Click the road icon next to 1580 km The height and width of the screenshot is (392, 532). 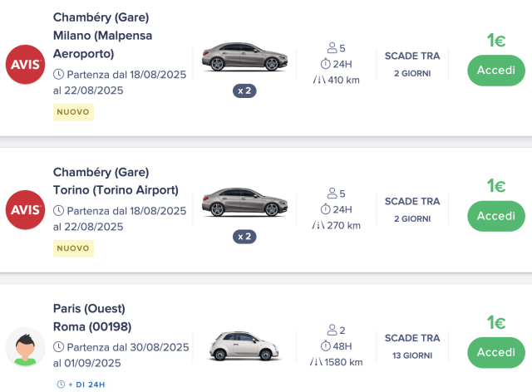pos(316,362)
